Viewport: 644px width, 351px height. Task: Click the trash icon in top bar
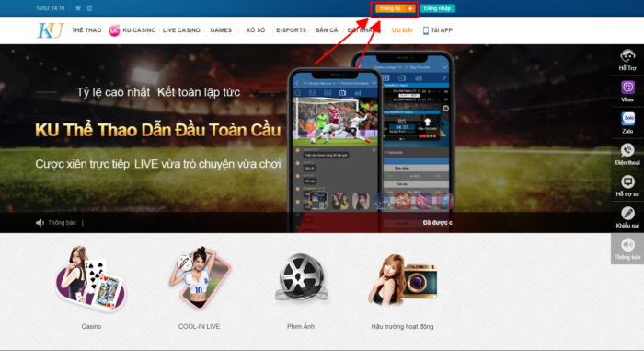pyautogui.click(x=89, y=8)
